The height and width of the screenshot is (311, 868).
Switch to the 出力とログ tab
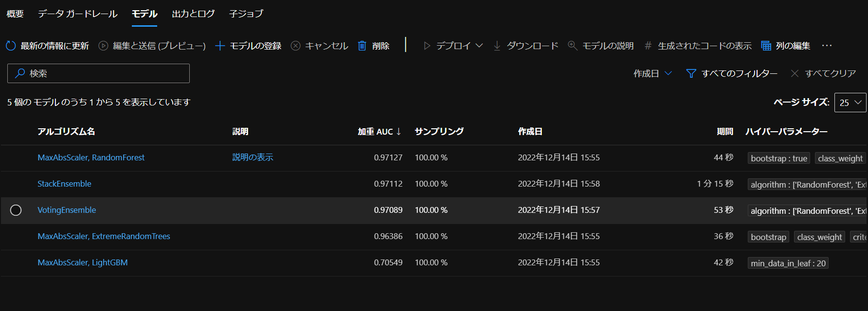[193, 14]
